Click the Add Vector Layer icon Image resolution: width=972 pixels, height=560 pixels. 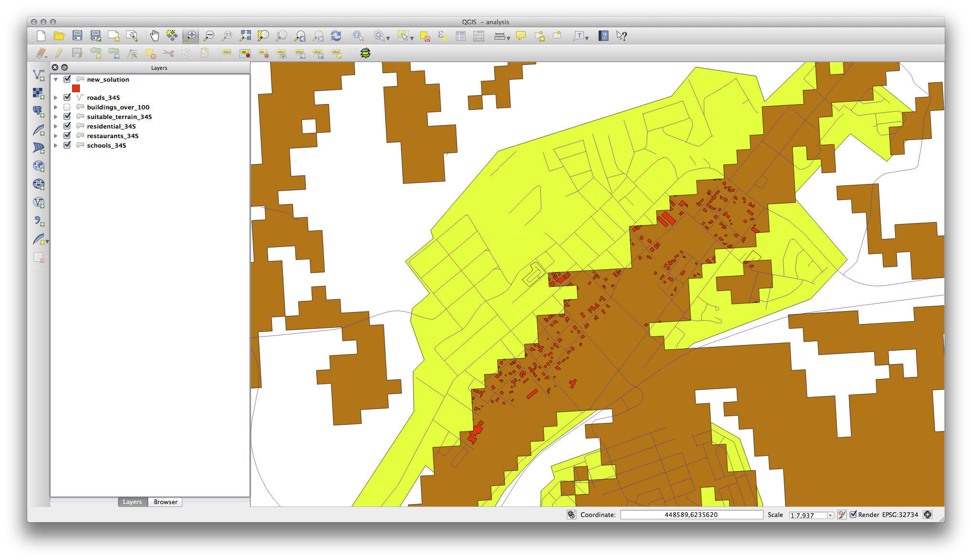[39, 75]
